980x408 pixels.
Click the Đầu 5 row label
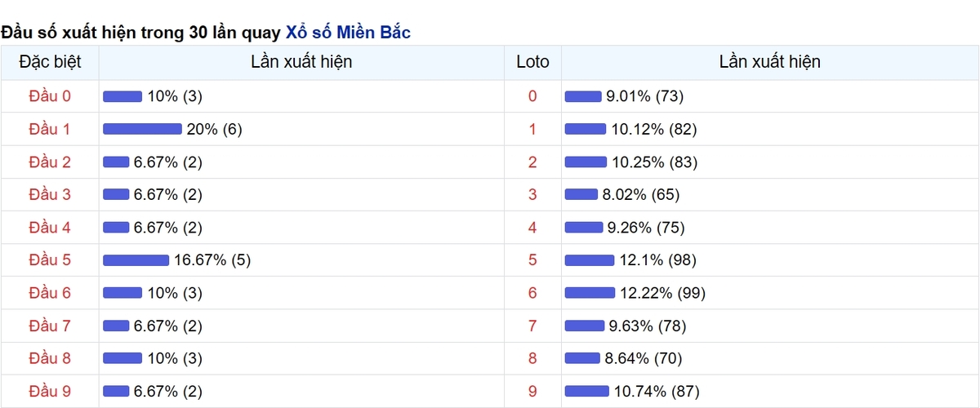pyautogui.click(x=50, y=260)
